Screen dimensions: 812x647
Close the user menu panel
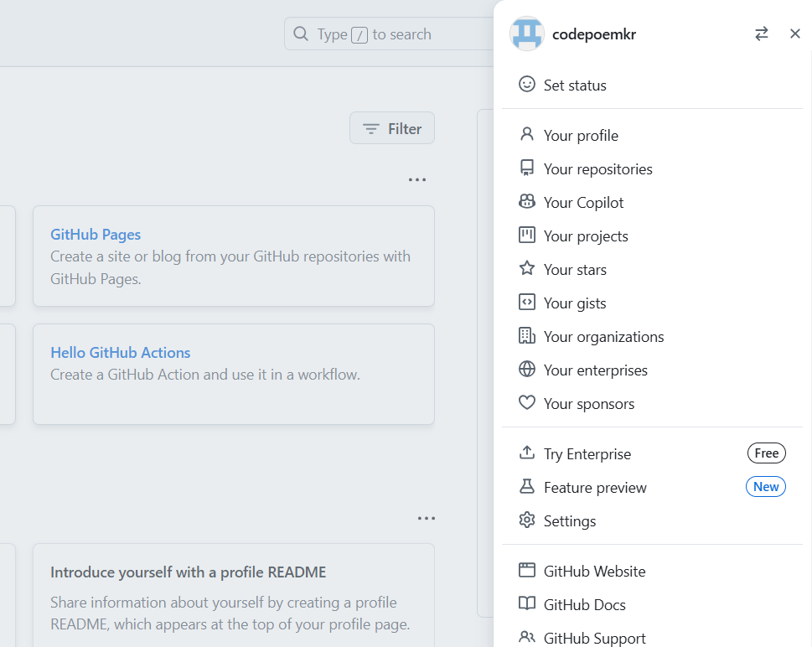pyautogui.click(x=795, y=34)
